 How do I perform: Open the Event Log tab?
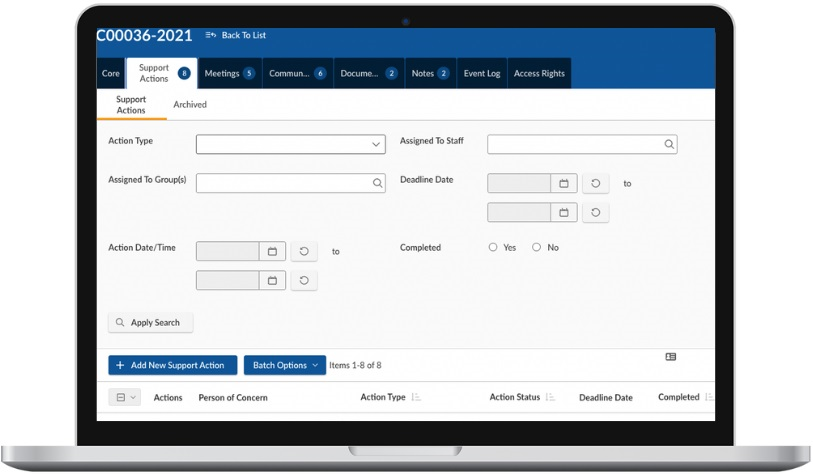481,74
